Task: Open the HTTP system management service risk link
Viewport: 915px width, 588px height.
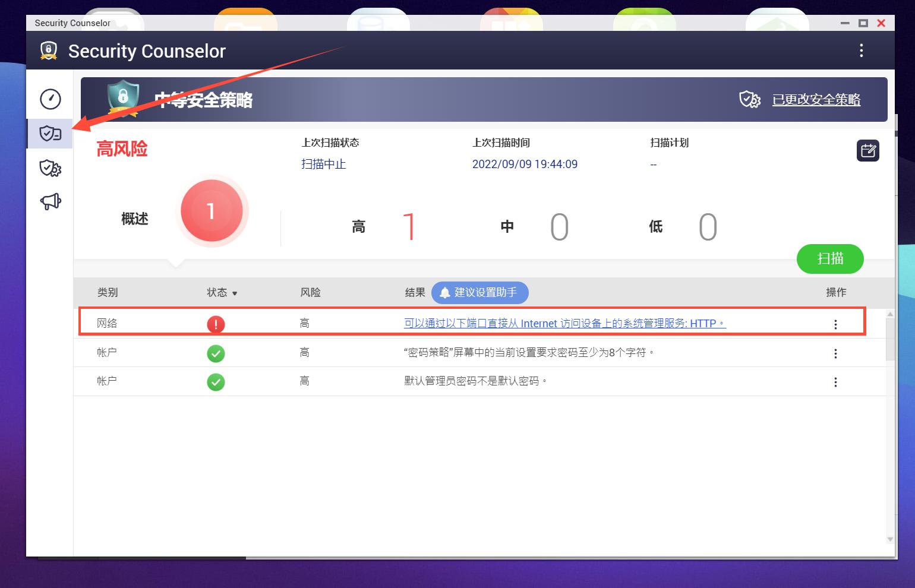Action: pyautogui.click(x=563, y=324)
